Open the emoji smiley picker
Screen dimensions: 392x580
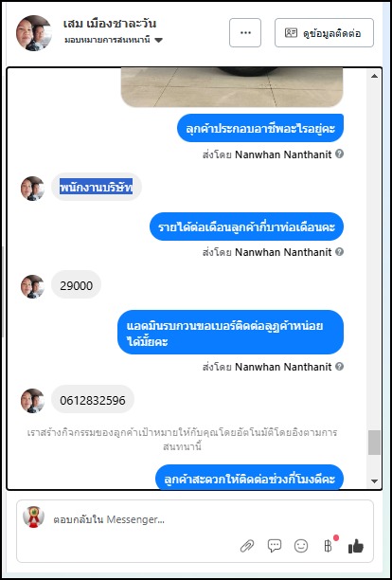point(301,546)
